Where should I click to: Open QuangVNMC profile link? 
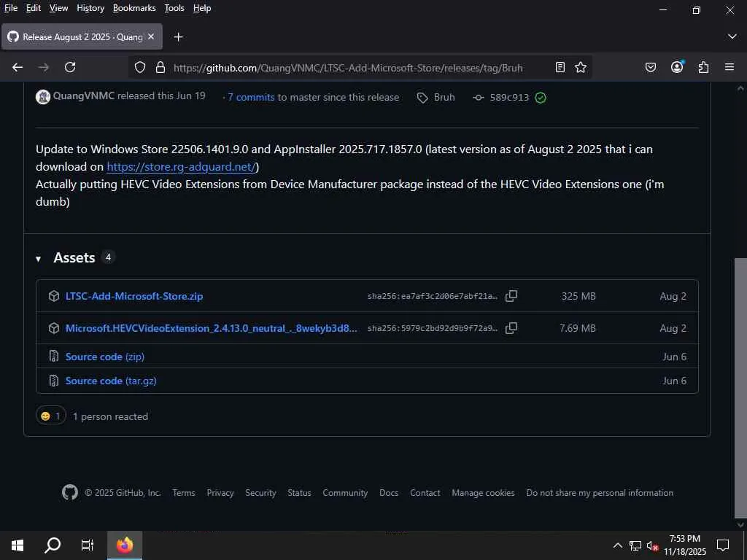(83, 96)
